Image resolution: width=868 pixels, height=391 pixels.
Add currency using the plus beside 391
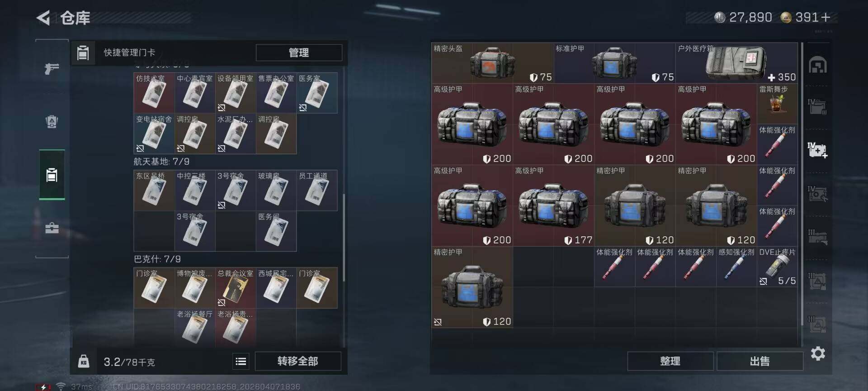(x=826, y=17)
